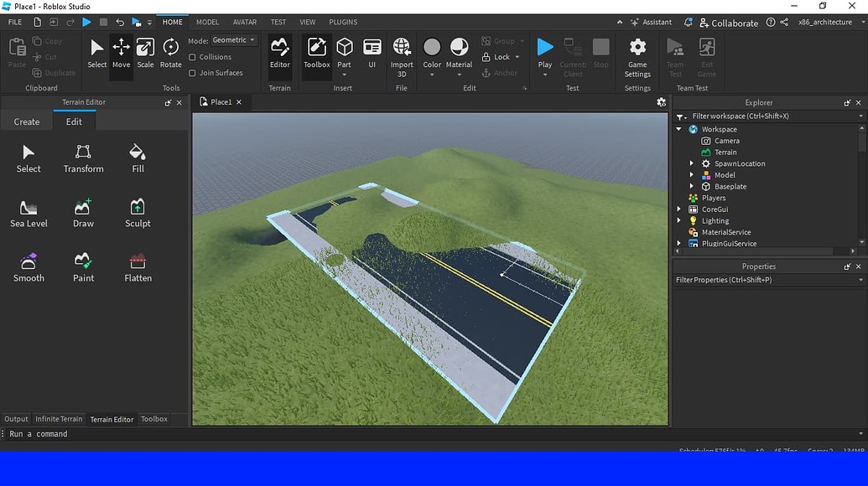Click Import 3D button

coord(402,58)
